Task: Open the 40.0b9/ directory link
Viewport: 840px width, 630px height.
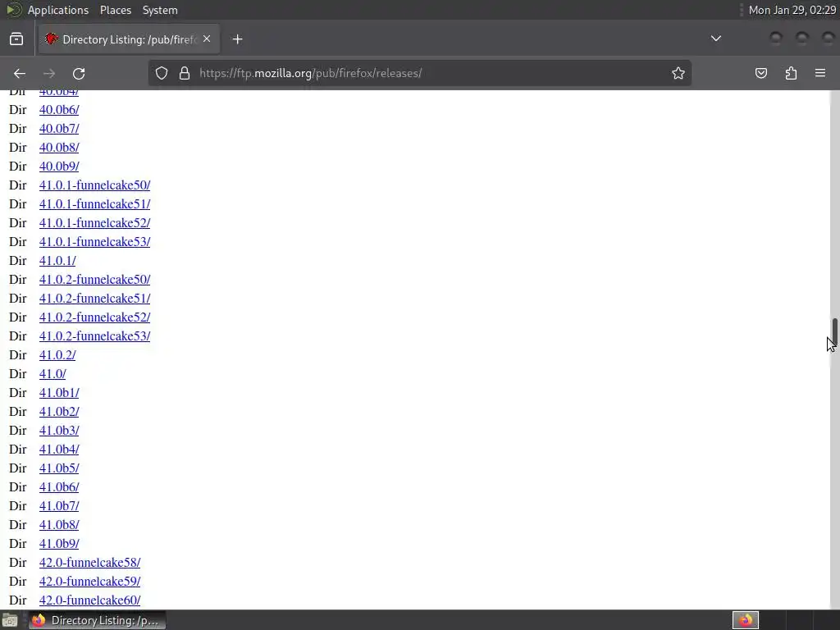Action: tap(59, 166)
